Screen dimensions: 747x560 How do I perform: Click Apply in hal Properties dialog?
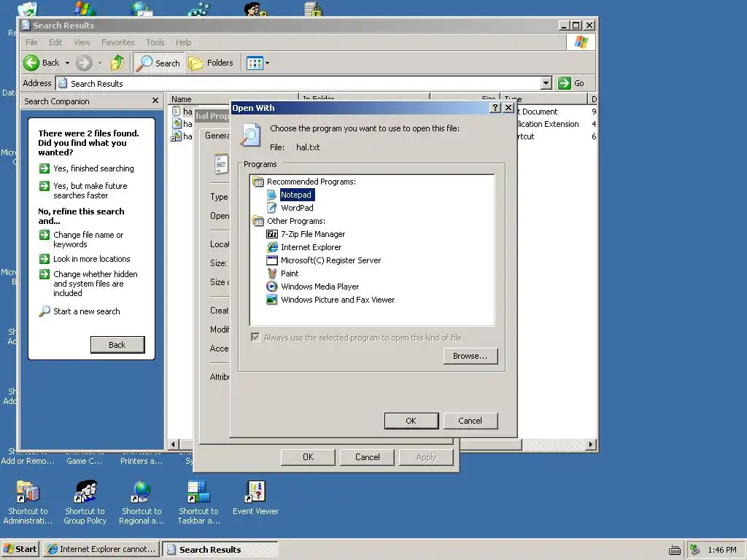coord(426,457)
